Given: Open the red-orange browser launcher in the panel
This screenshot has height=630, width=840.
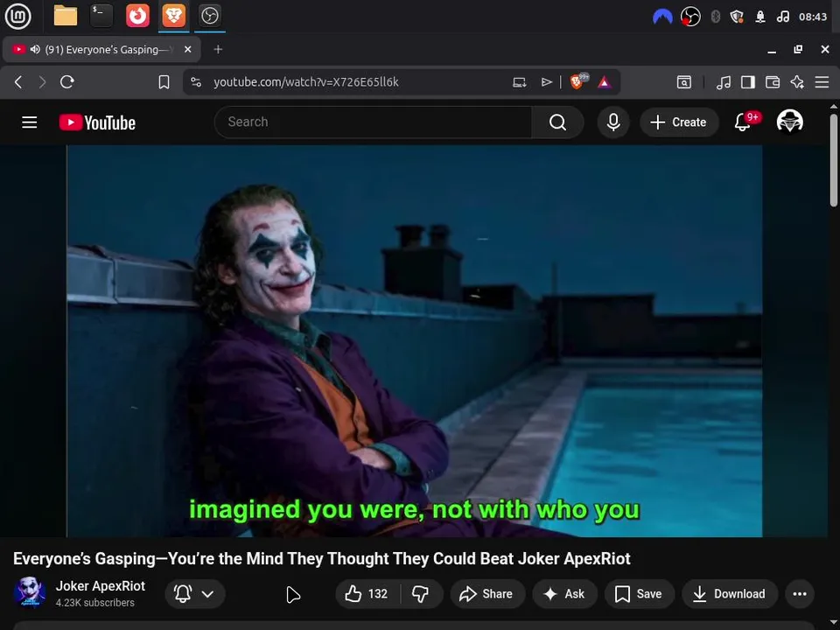Looking at the screenshot, I should [x=137, y=16].
